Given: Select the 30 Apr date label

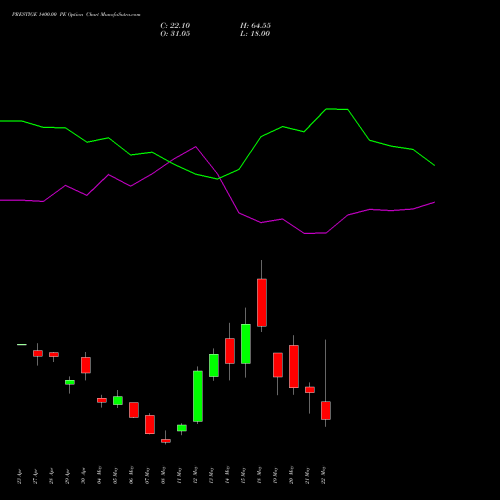Looking at the screenshot, I should coord(83,477).
